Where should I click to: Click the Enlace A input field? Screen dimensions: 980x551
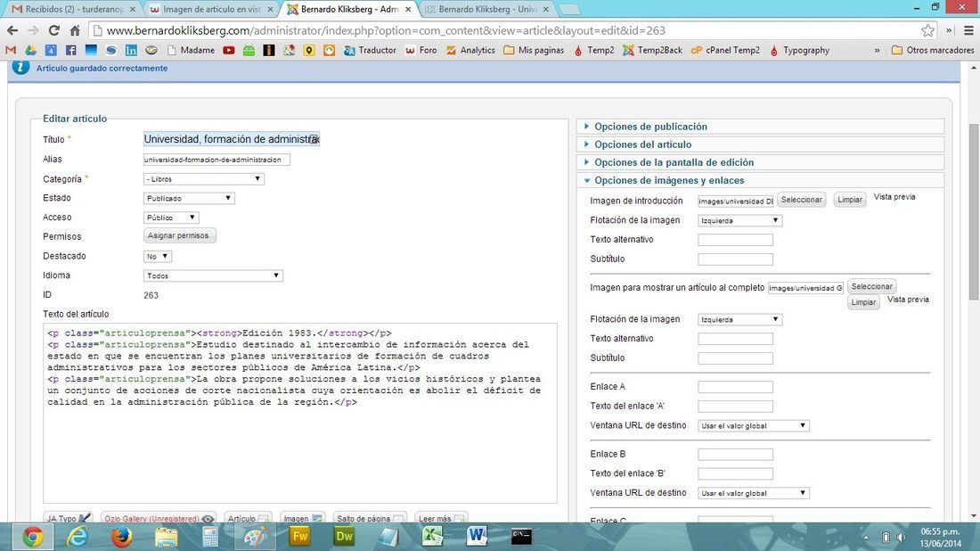pyautogui.click(x=735, y=387)
